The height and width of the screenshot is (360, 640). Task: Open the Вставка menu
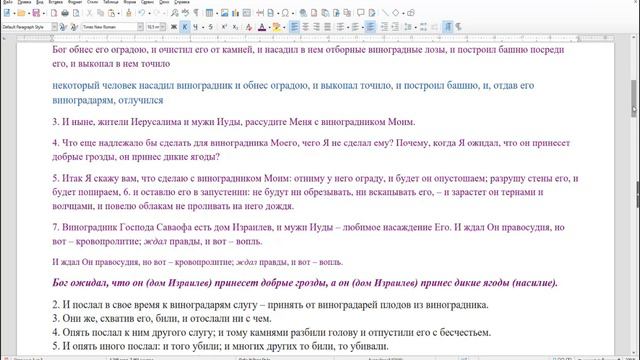(x=56, y=2)
